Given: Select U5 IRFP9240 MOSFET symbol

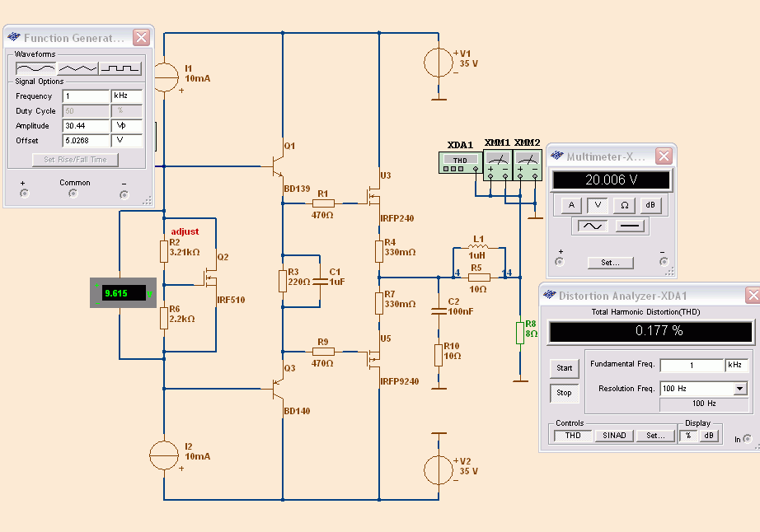Looking at the screenshot, I should click(x=373, y=359).
